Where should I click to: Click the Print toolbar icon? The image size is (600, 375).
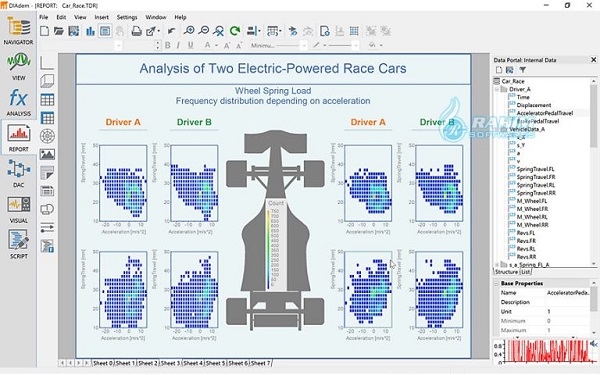coord(137,31)
